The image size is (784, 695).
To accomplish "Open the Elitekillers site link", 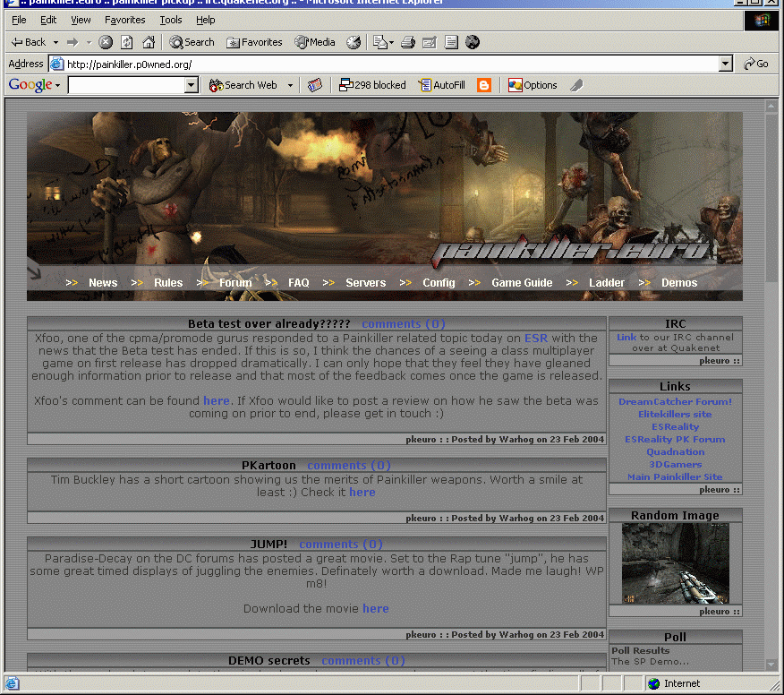I will coord(675,414).
